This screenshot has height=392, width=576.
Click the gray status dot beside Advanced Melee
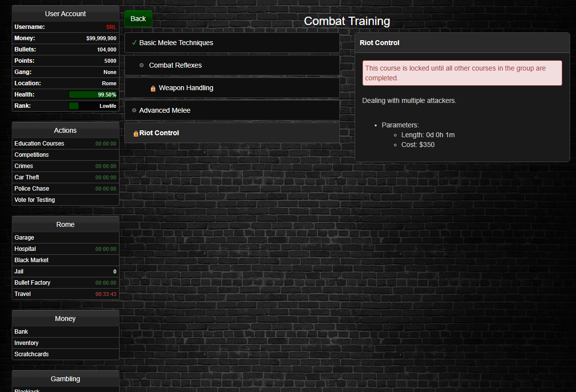click(134, 110)
